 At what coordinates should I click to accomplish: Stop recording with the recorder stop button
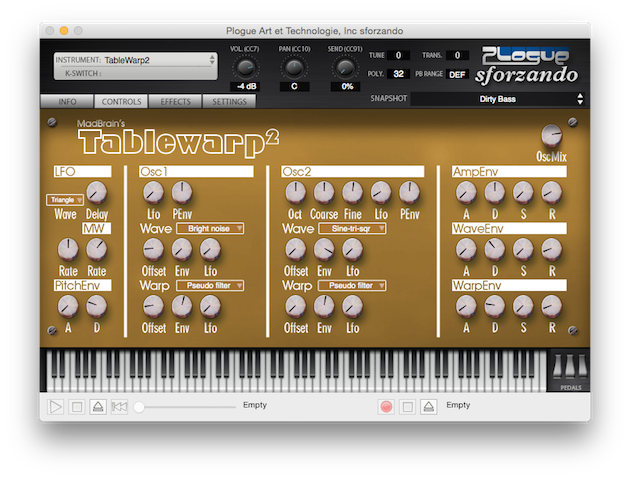[x=407, y=407]
